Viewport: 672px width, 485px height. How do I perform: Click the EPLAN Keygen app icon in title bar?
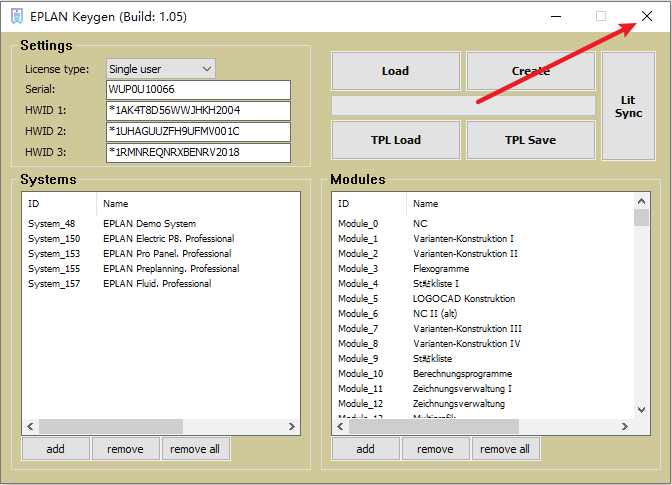click(x=17, y=16)
